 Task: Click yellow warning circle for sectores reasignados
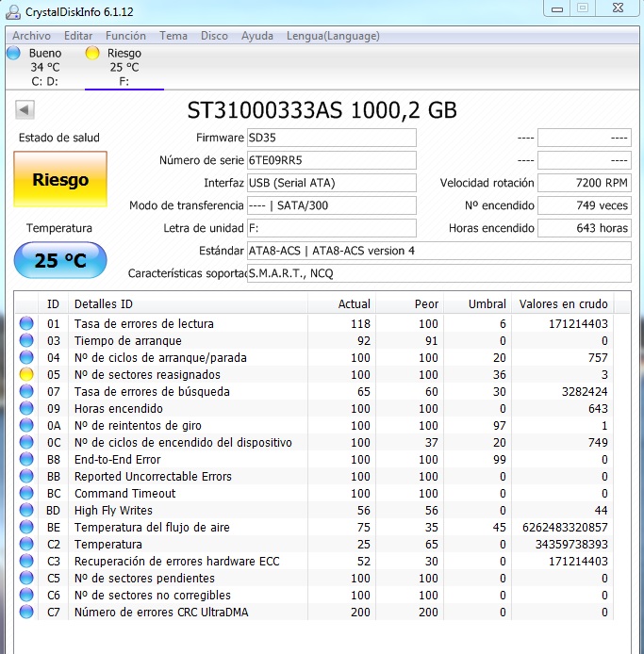coord(26,374)
